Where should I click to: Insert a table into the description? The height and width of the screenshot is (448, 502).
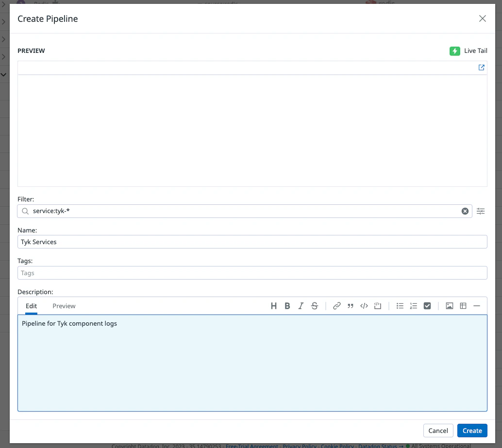tap(463, 306)
